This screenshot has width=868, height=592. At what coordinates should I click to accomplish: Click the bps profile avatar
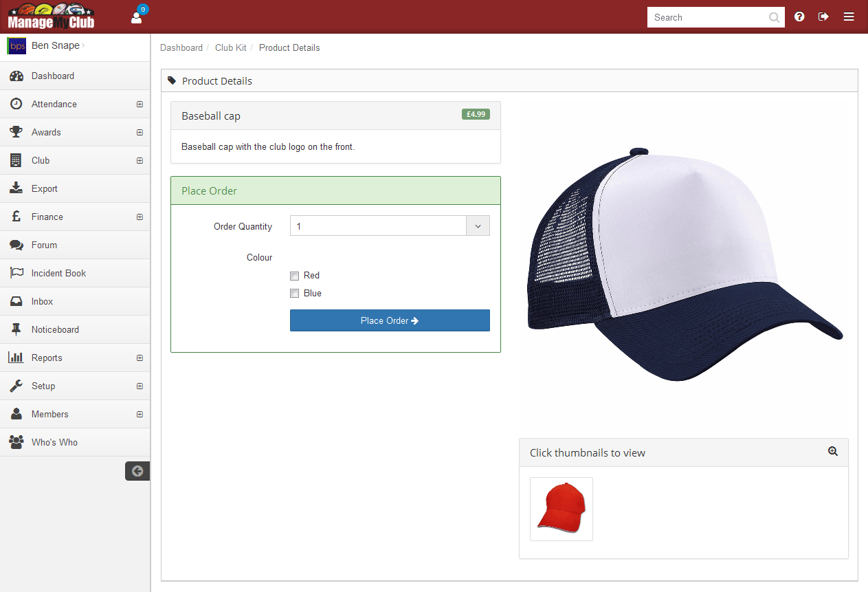16,46
